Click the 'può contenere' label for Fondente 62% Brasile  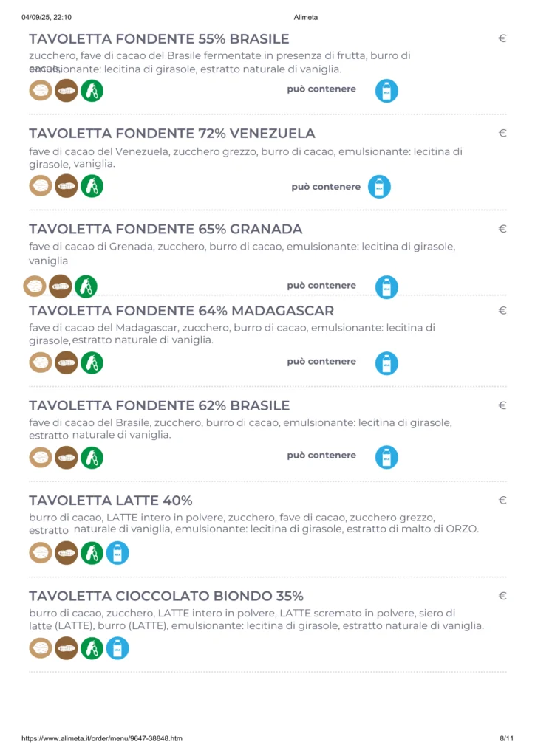tap(321, 456)
